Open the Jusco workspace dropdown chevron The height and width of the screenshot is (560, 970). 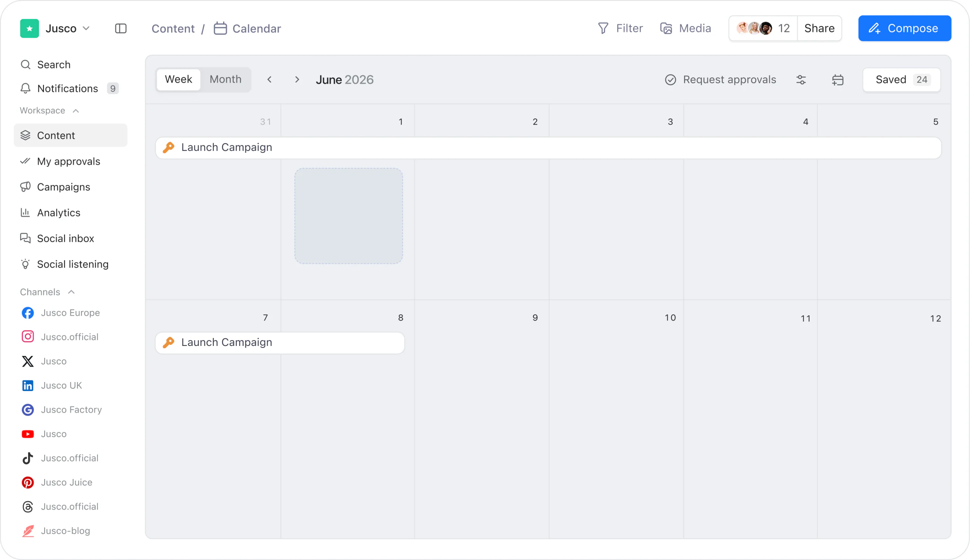pos(86,28)
